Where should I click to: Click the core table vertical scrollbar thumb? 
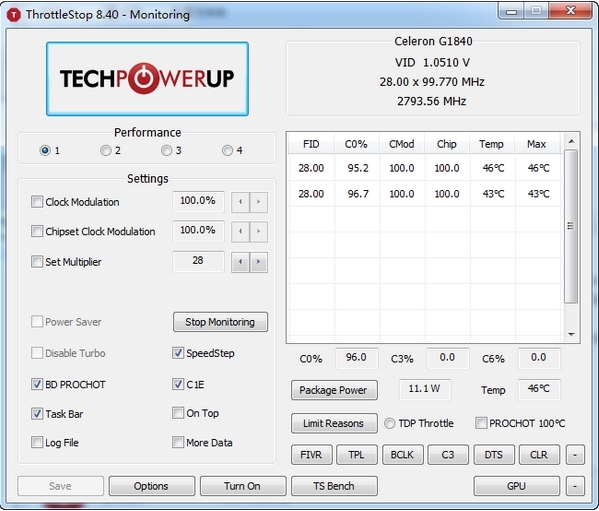coord(571,226)
